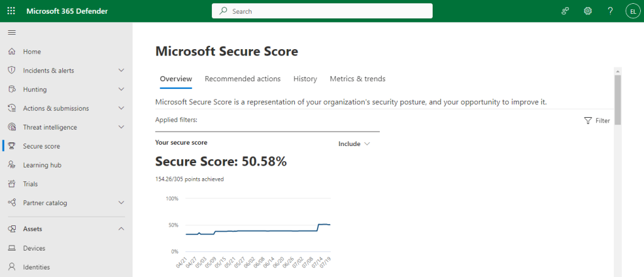Switch to the Metrics & trends tab
Viewport: 644px width, 277px height.
(x=358, y=79)
